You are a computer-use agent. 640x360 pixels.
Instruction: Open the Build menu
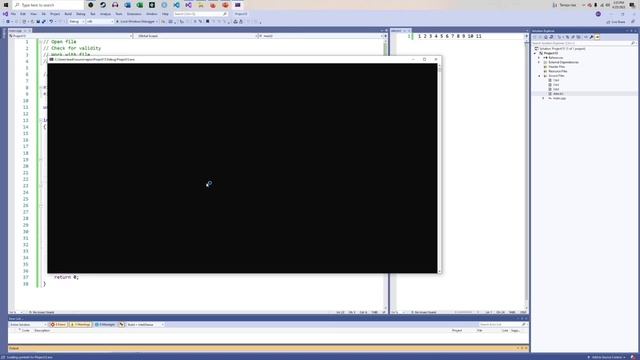68,14
